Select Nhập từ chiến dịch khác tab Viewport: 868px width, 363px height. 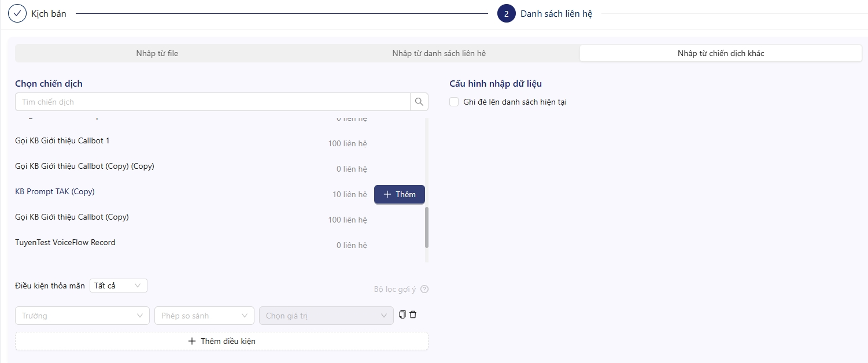[721, 53]
